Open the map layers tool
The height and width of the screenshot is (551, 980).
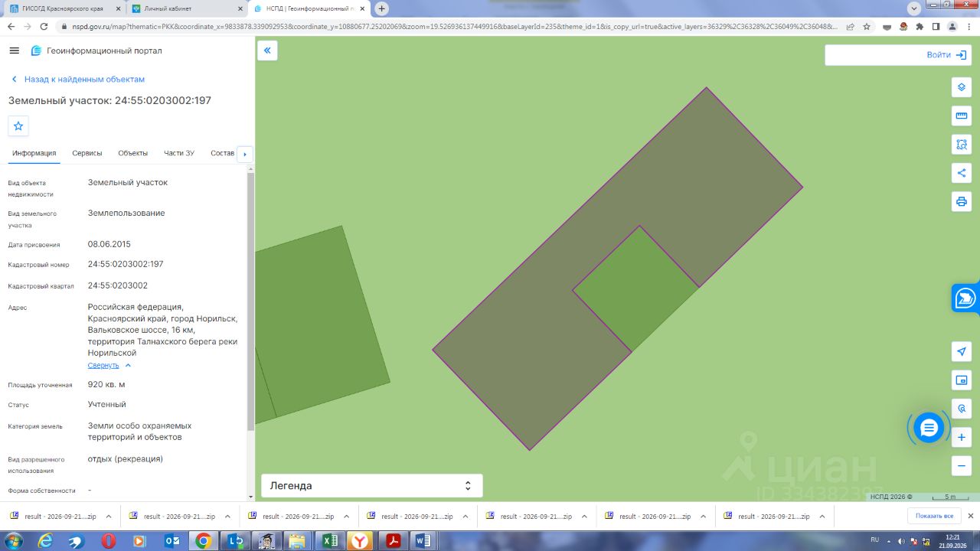[962, 87]
